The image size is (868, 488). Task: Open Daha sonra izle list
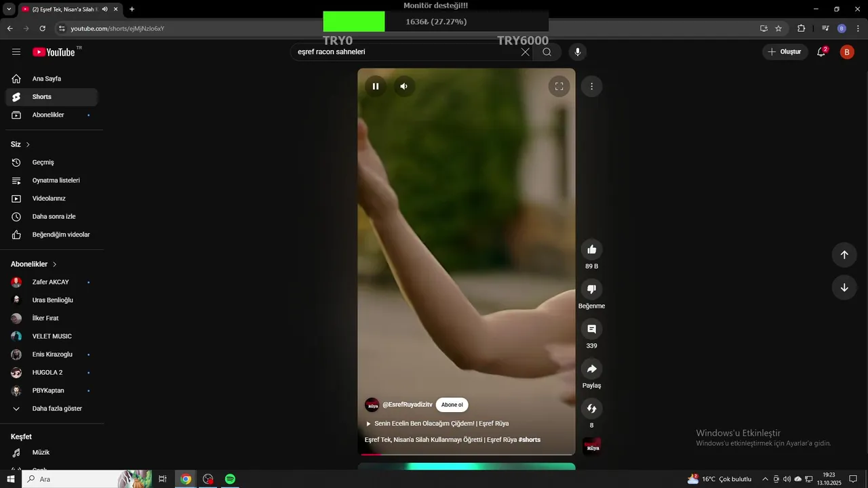coord(52,217)
